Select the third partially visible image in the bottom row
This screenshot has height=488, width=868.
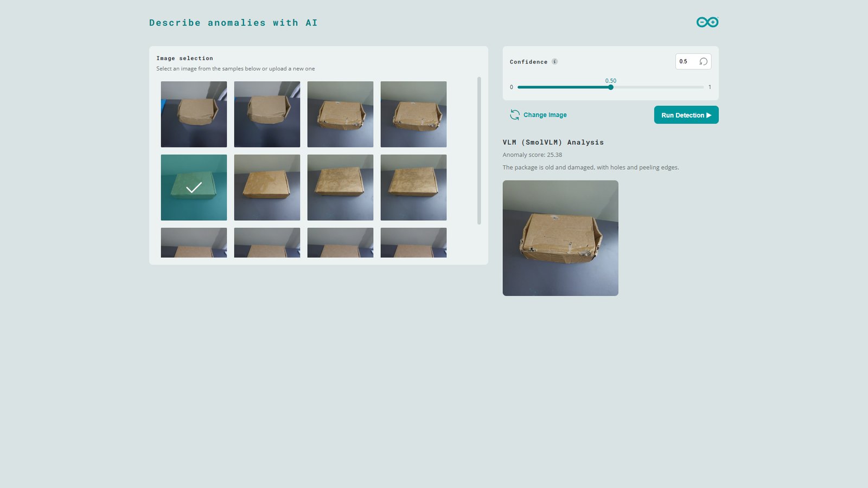(x=340, y=242)
